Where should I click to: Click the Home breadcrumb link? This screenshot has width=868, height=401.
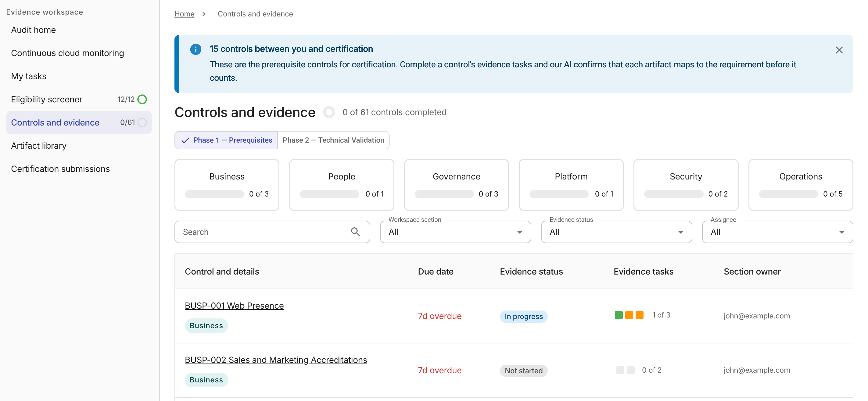click(x=184, y=14)
